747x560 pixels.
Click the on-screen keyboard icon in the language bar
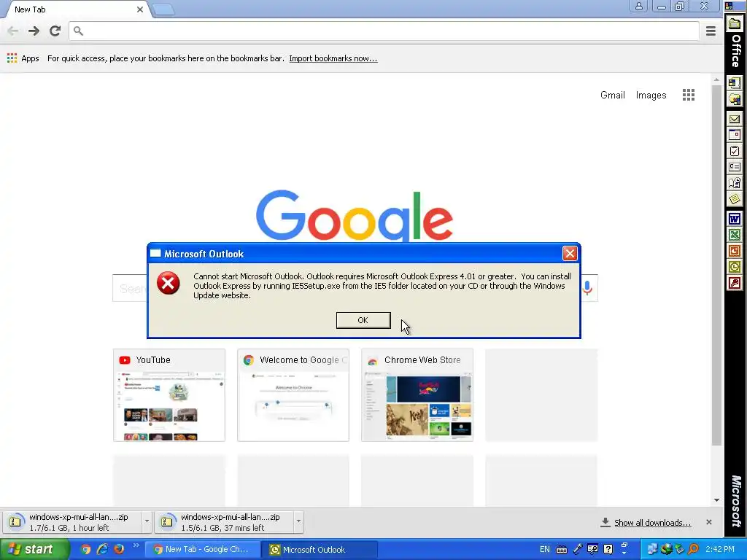click(562, 550)
